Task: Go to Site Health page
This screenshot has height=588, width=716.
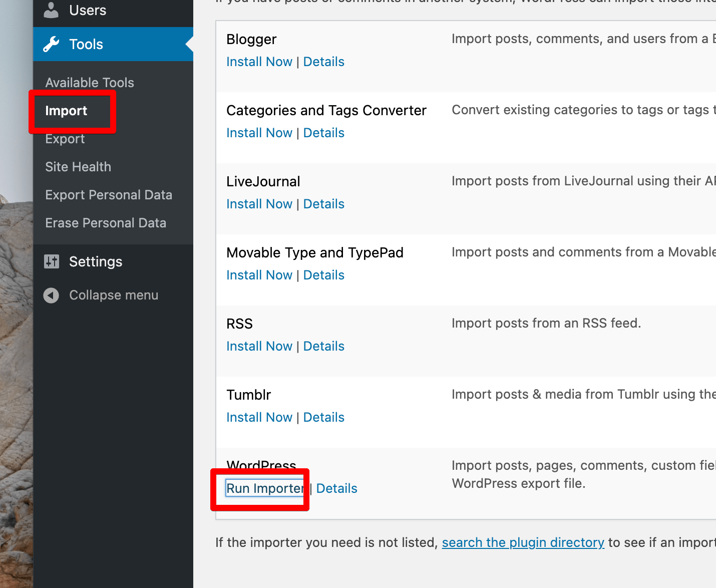Action: click(78, 167)
